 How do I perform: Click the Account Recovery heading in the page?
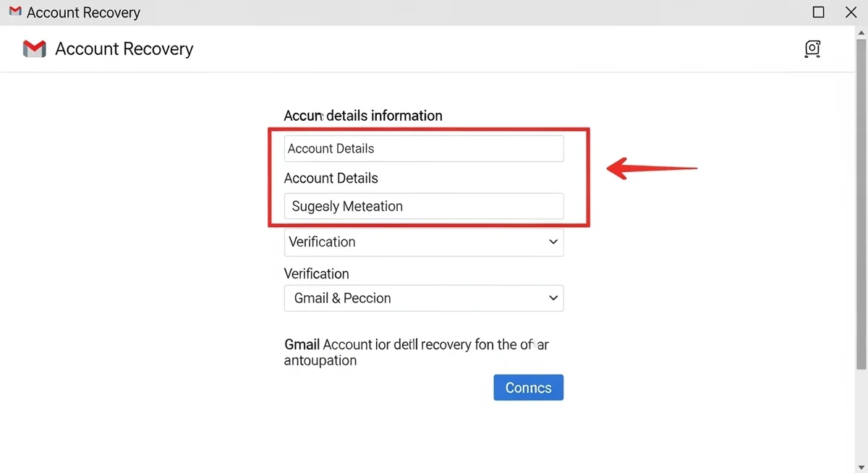(x=124, y=48)
